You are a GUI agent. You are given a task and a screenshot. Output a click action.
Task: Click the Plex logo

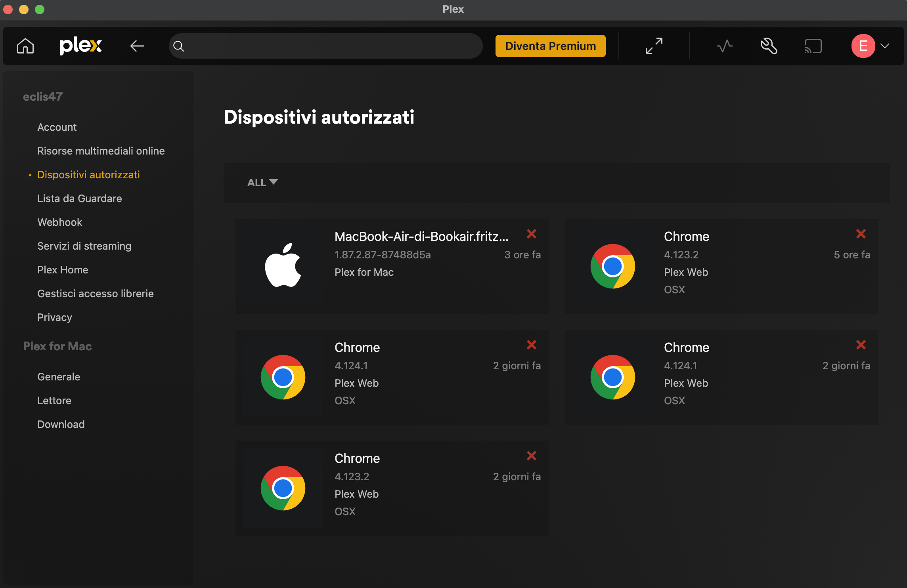[x=81, y=46]
